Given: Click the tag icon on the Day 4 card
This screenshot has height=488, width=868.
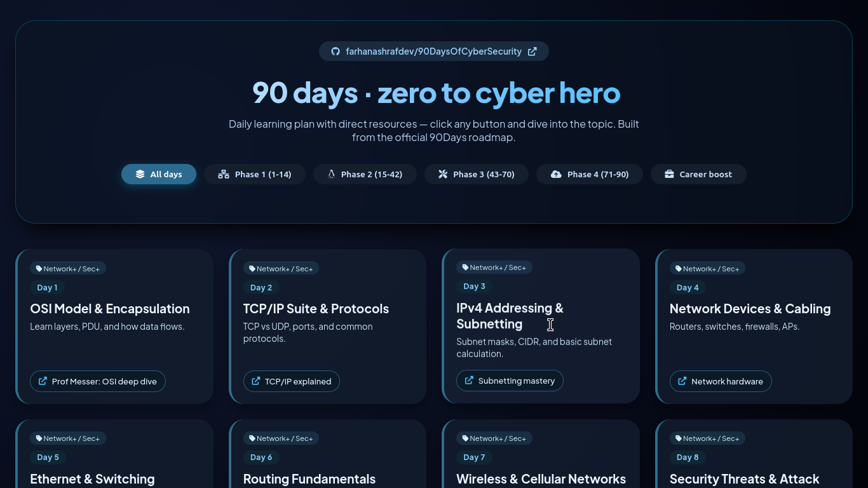Looking at the screenshot, I should (x=679, y=269).
